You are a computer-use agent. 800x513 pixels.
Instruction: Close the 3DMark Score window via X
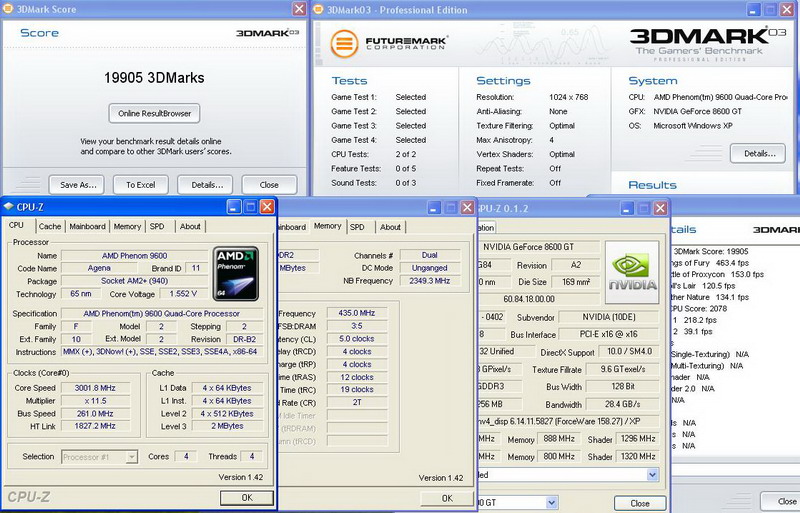pyautogui.click(x=299, y=9)
